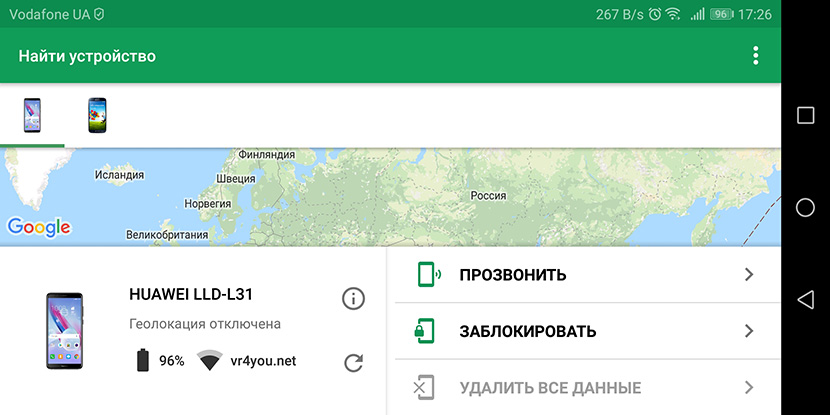830x415 pixels.
Task: Tap the Android back triangle button
Action: pos(805,300)
